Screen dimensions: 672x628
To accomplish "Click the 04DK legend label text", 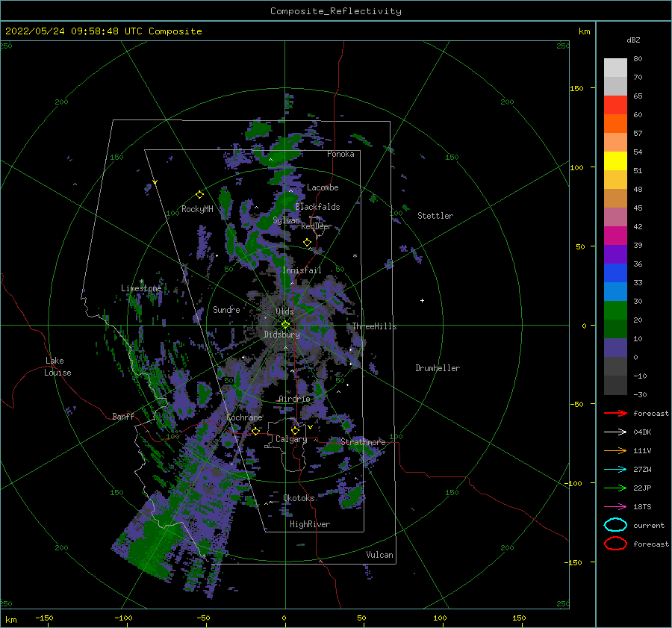I will (642, 432).
